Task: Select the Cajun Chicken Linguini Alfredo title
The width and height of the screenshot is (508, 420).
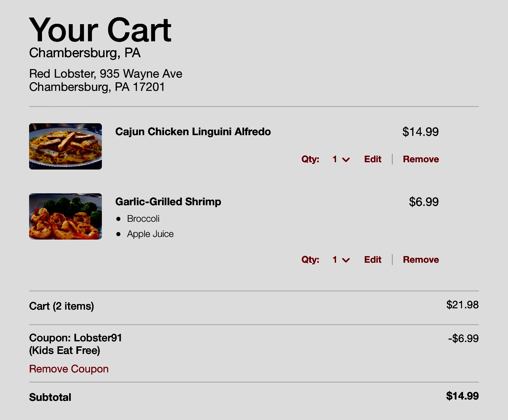Action: pos(193,132)
